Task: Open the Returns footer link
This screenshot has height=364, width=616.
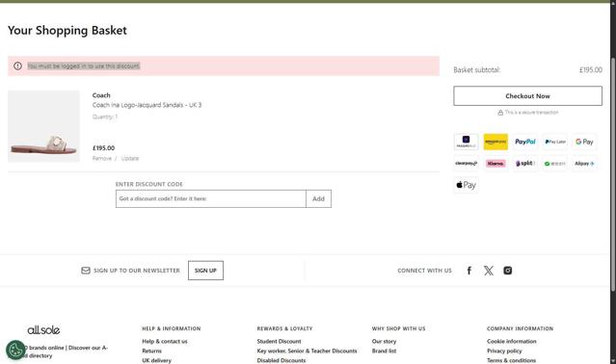Action: (x=151, y=351)
